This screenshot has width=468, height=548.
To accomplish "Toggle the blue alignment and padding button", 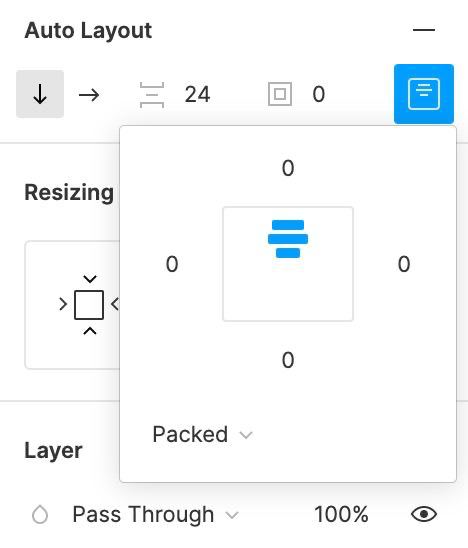I will tap(424, 94).
